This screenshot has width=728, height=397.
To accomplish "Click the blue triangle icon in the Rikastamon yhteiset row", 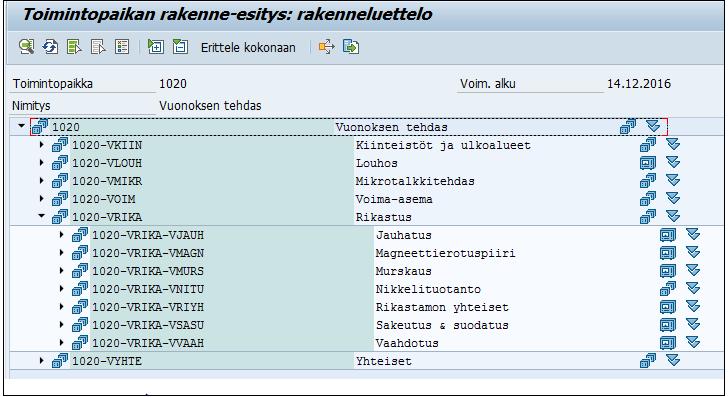I will point(693,306).
